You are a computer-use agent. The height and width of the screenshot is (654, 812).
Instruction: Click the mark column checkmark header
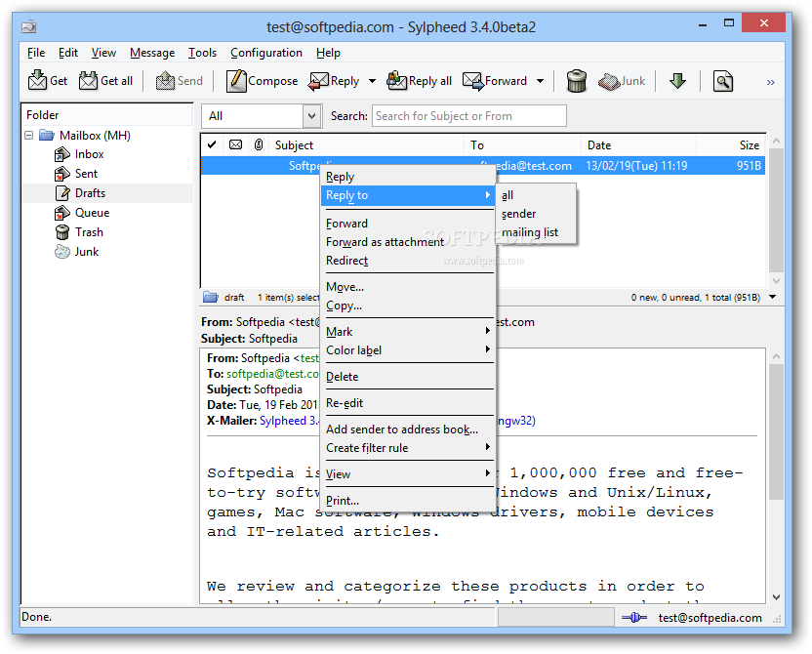211,145
